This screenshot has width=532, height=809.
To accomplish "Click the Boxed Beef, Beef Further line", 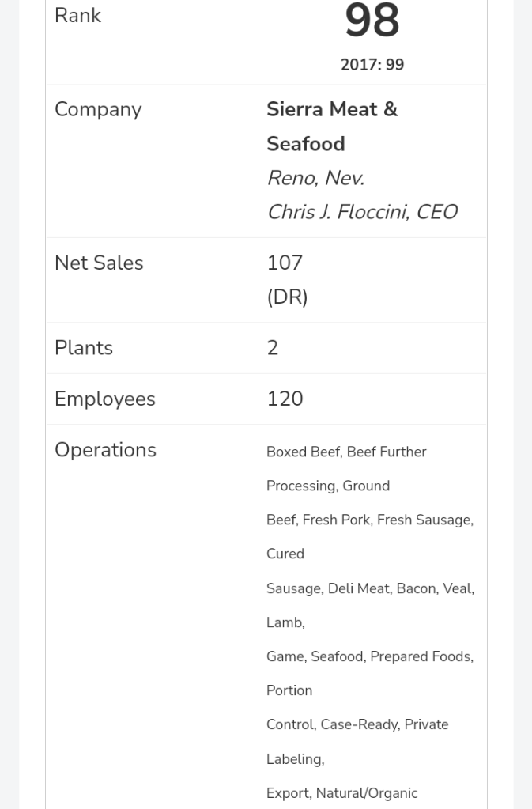I will pyautogui.click(x=346, y=452).
